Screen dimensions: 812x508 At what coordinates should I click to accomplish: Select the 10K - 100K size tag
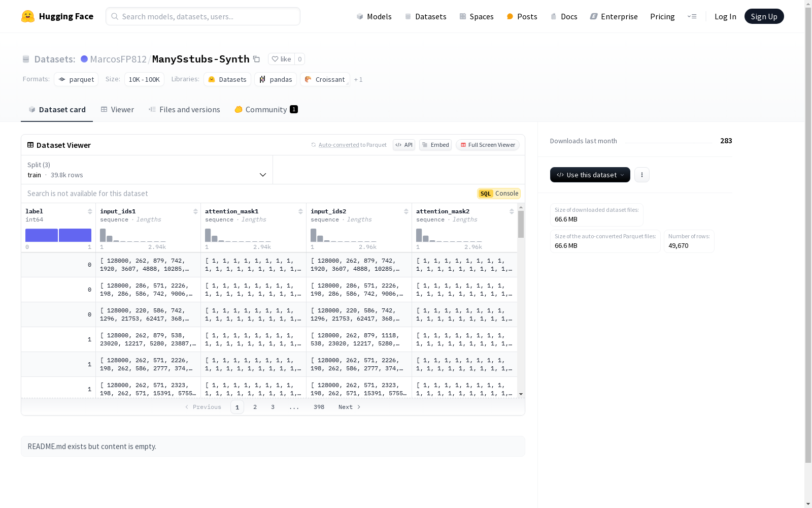point(144,79)
